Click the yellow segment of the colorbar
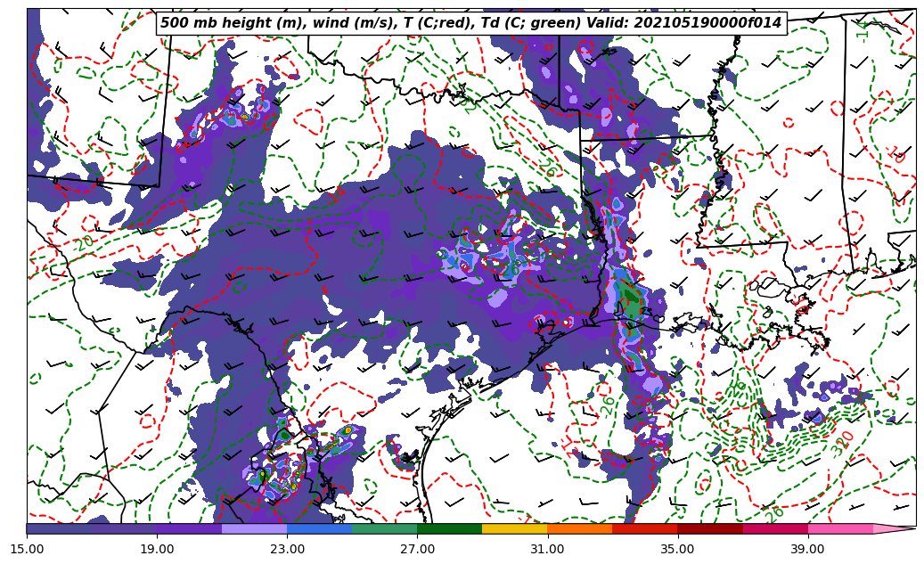 pos(514,528)
